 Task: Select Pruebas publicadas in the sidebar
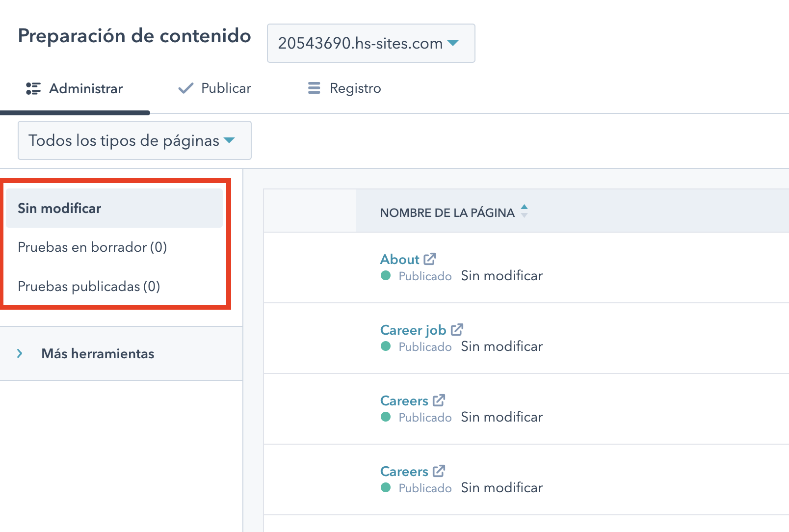tap(88, 286)
